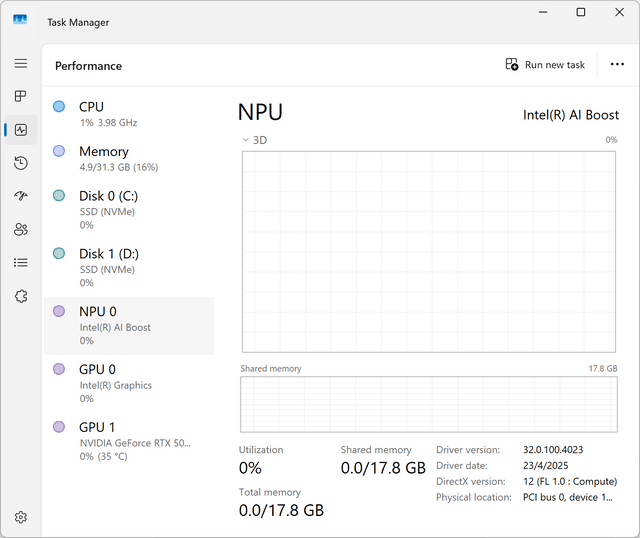The image size is (640, 538).
Task: Click driver date 23/4/2025
Action: 546,465
